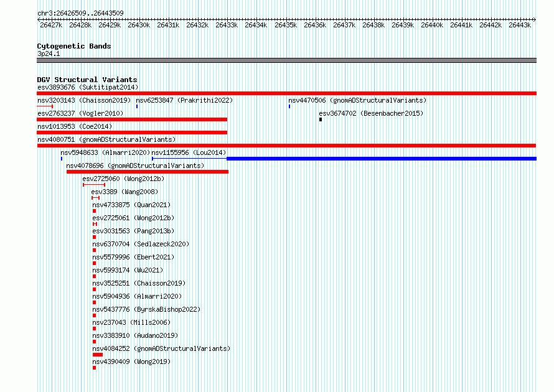Click the 26443k ruler tick label
554x392 pixels.
pos(520,25)
